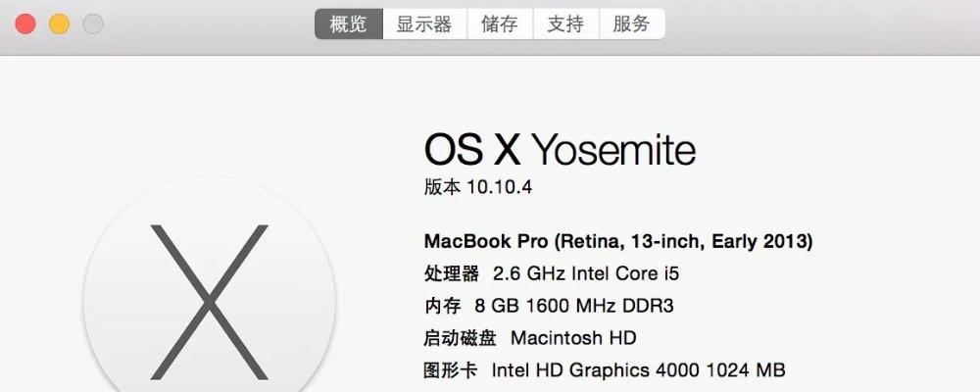Click the 图形卡 label

451,370
